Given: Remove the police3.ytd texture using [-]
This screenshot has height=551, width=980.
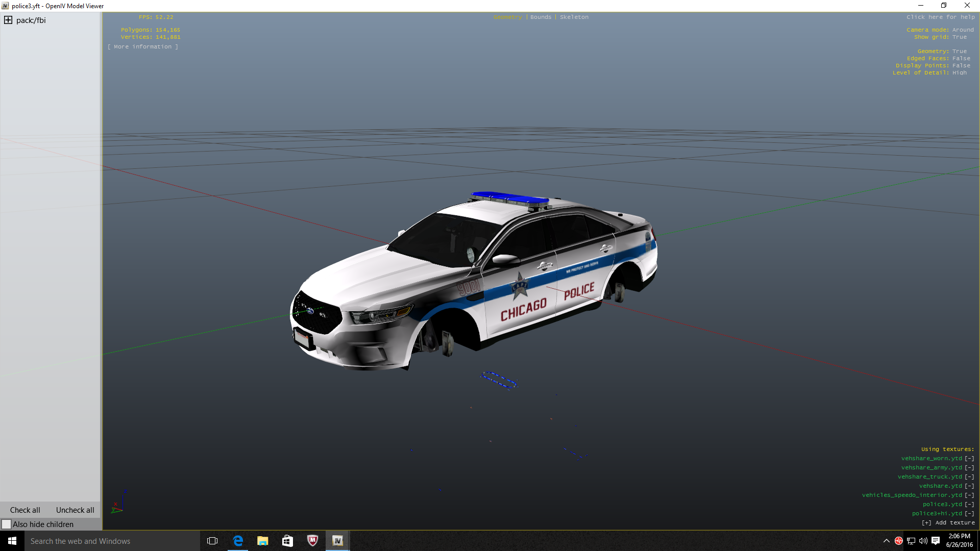Looking at the screenshot, I should coord(969,505).
